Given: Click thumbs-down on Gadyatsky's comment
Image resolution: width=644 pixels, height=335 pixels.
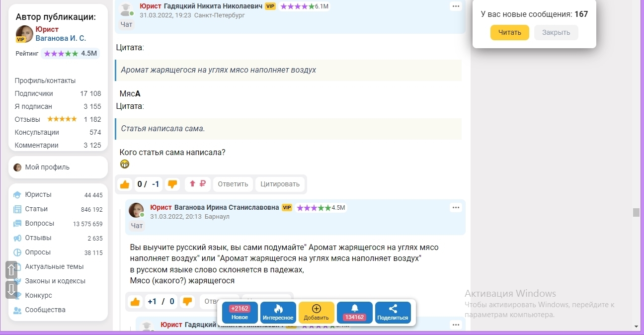Looking at the screenshot, I should tap(172, 184).
